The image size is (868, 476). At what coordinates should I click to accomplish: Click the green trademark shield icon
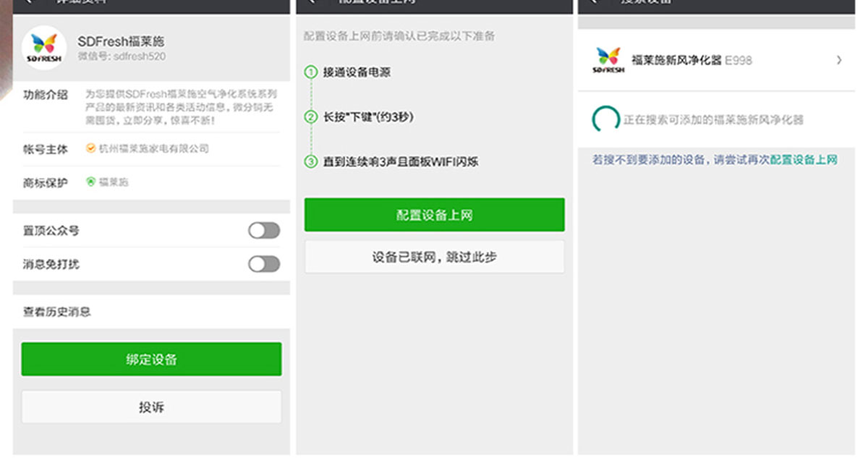point(90,182)
